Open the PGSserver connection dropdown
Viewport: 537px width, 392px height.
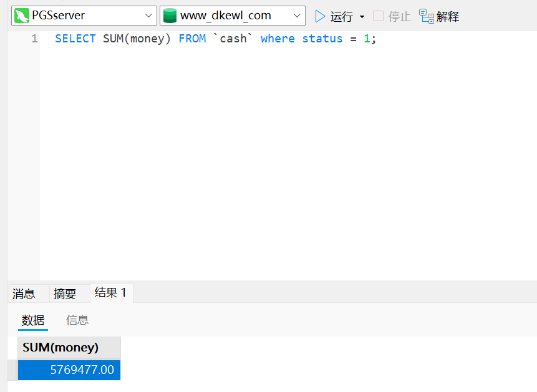[x=148, y=16]
